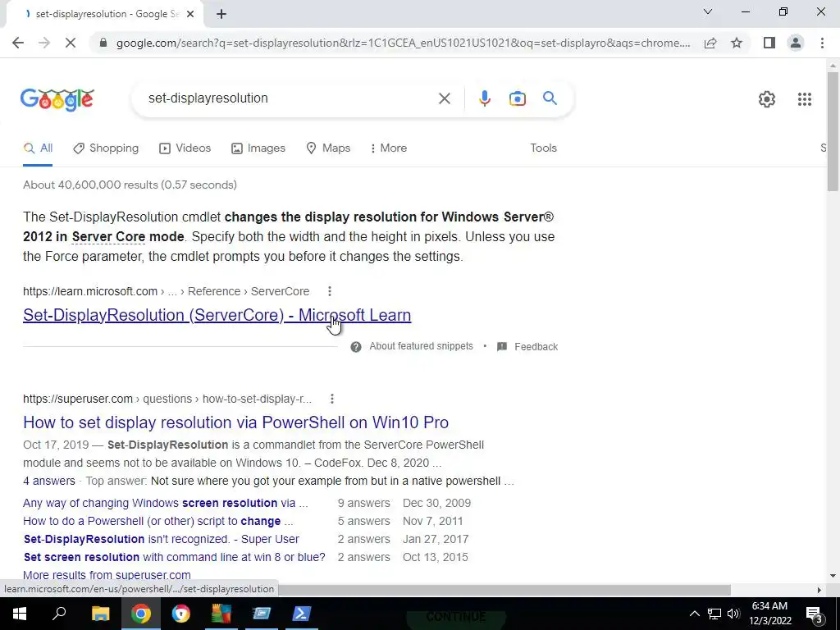Open the PowerShell taskbar icon
This screenshot has height=630, width=840.
[301, 614]
